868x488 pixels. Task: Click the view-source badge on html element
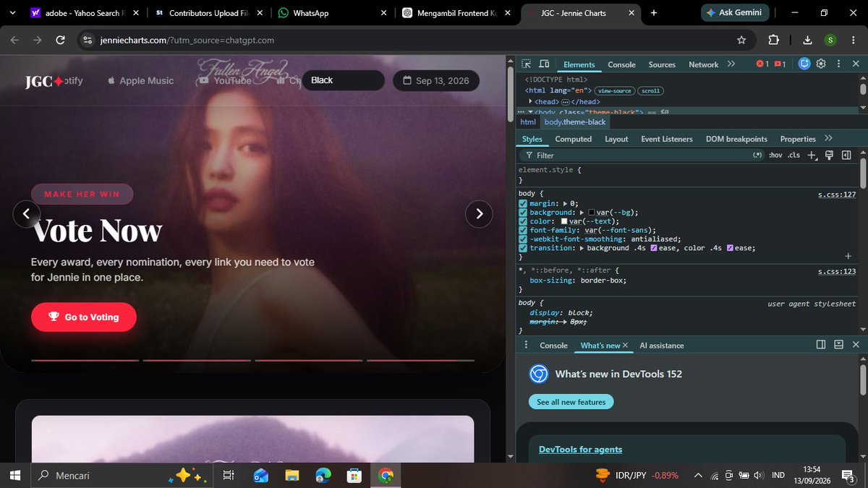tap(615, 91)
